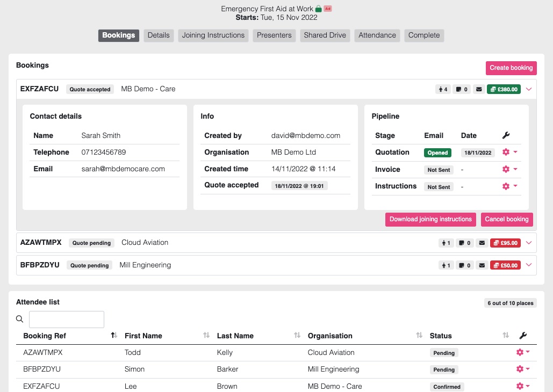Click the wrench icon in Pipeline header
553x392 pixels.
[x=506, y=136]
